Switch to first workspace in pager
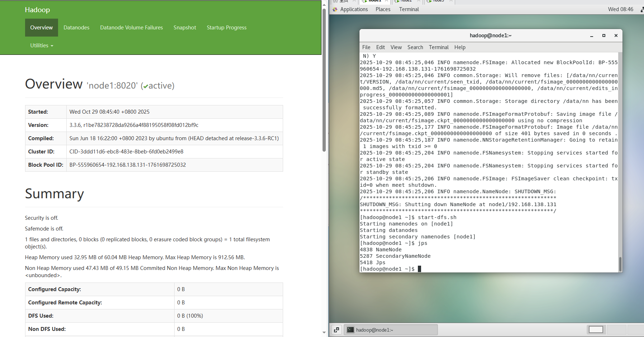Screen dimensions: 644x337 [596, 329]
